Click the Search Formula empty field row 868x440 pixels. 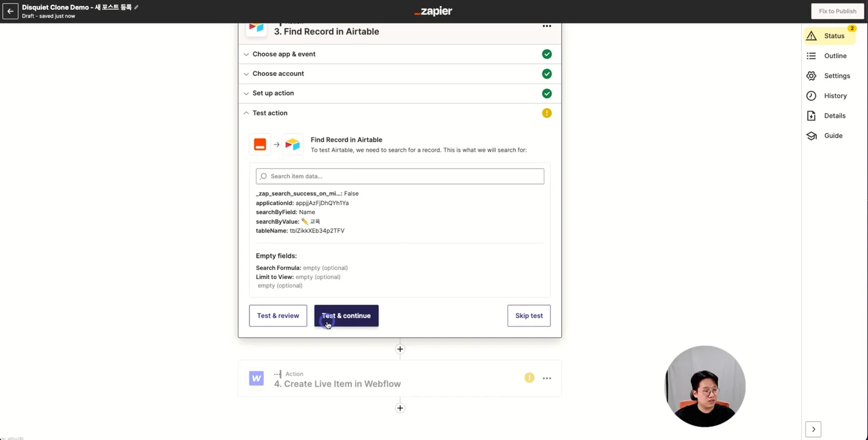[302, 268]
